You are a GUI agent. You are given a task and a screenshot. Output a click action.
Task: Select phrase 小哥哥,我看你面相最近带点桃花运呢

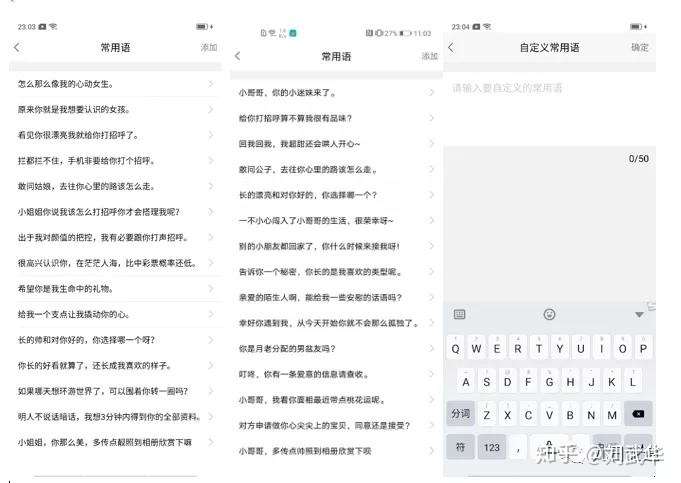click(312, 400)
